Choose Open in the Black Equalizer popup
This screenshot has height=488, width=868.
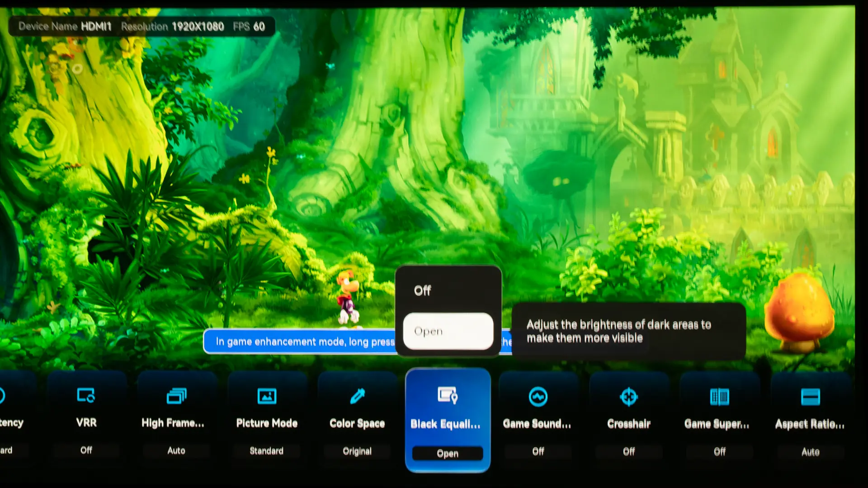448,331
